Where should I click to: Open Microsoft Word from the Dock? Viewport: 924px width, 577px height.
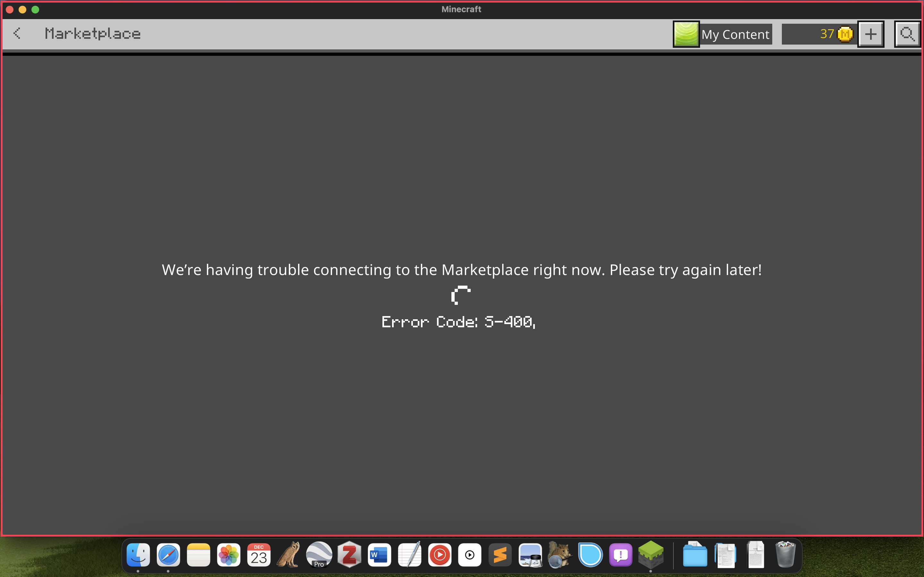pyautogui.click(x=379, y=555)
